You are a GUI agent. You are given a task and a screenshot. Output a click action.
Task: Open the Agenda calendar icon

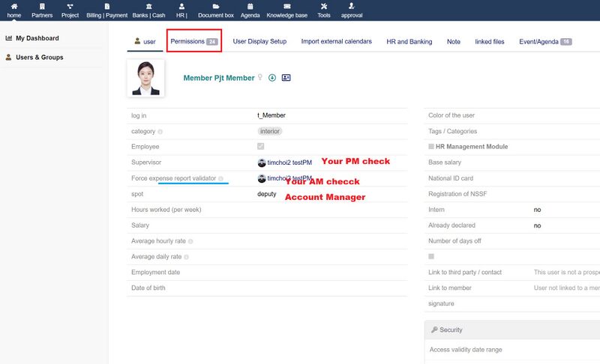250,6
